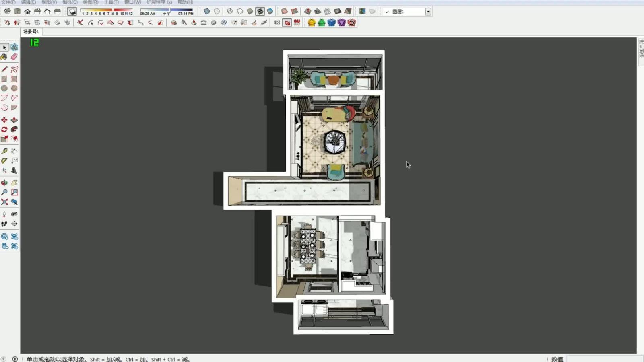
Task: Enable Shaded with Textures style
Action: tap(260, 12)
